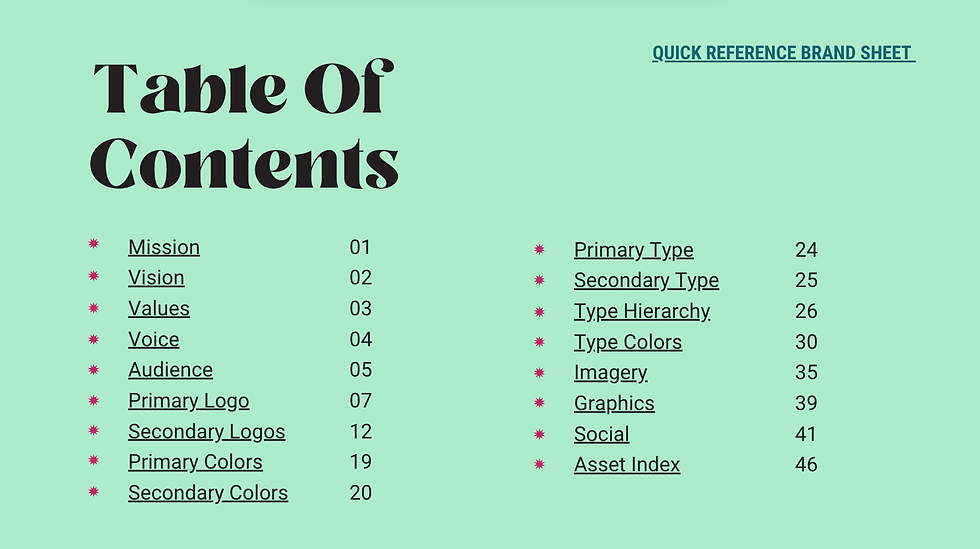Screen dimensions: 980x549
Task: Select the Type Hierarchy link
Action: tap(642, 311)
